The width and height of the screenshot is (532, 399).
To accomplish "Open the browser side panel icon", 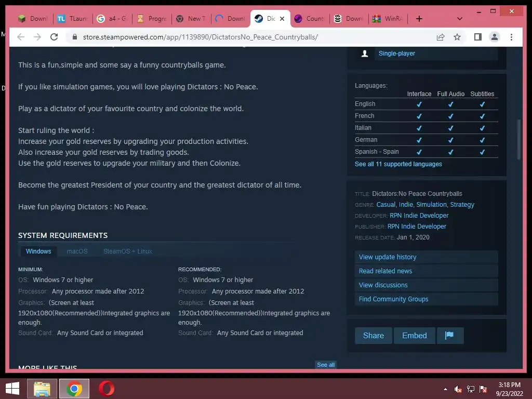I will (x=478, y=37).
